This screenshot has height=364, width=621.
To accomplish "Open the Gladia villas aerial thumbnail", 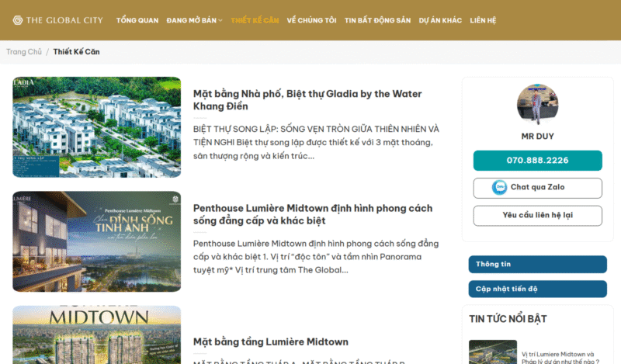I will click(96, 127).
